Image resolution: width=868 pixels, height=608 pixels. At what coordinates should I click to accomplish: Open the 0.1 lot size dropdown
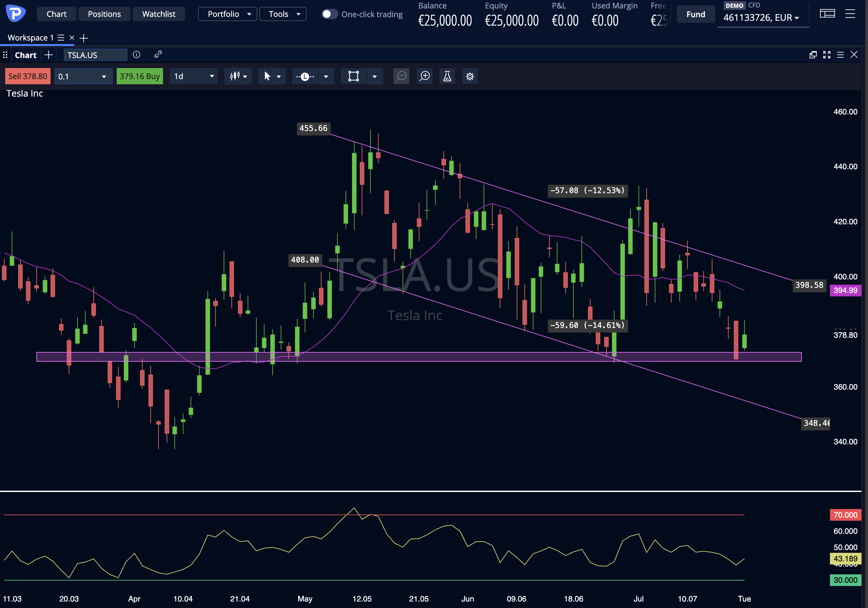[83, 76]
